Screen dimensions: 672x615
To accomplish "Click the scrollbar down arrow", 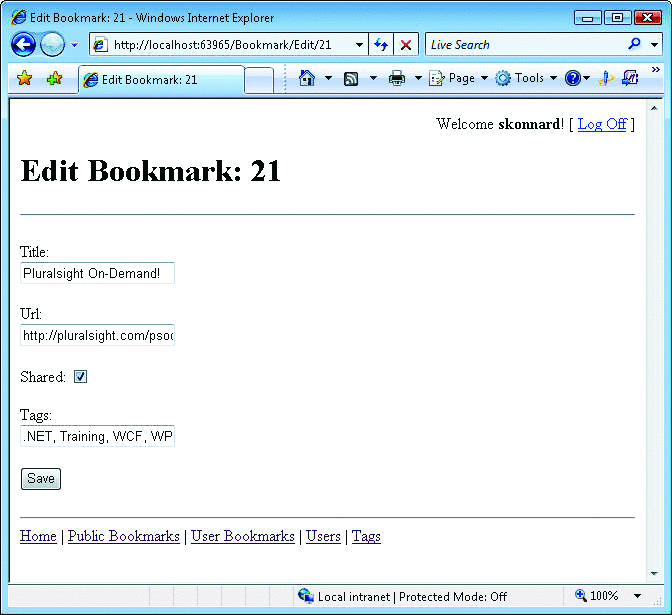I will 654,573.
